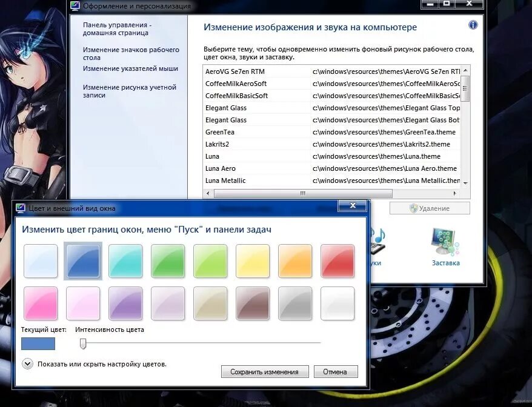
Task: Pick the beige color swatch
Action: (210, 303)
